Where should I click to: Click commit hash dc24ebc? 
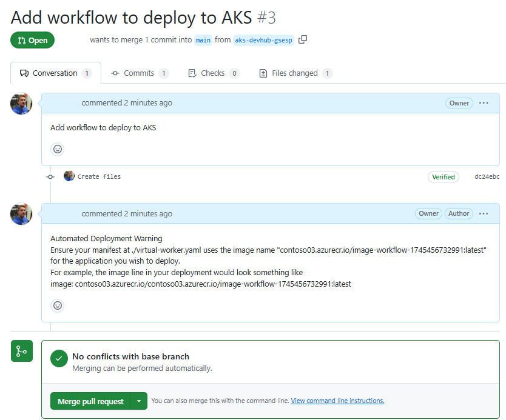[487, 177]
